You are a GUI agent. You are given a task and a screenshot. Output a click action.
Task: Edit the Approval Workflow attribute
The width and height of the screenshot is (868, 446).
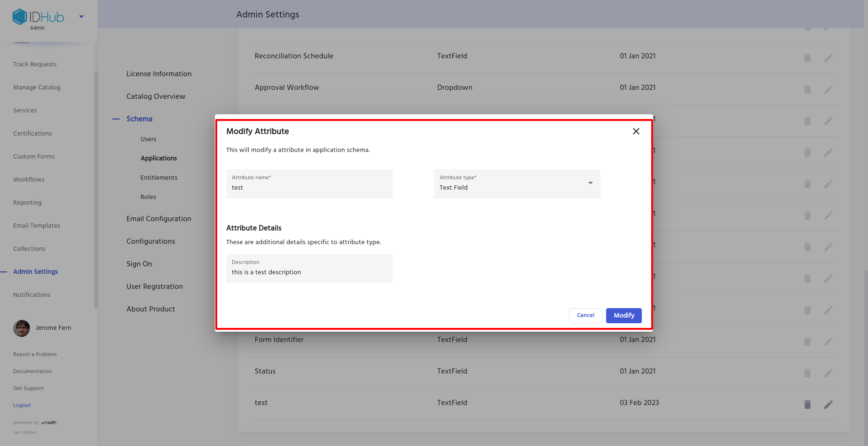(829, 89)
